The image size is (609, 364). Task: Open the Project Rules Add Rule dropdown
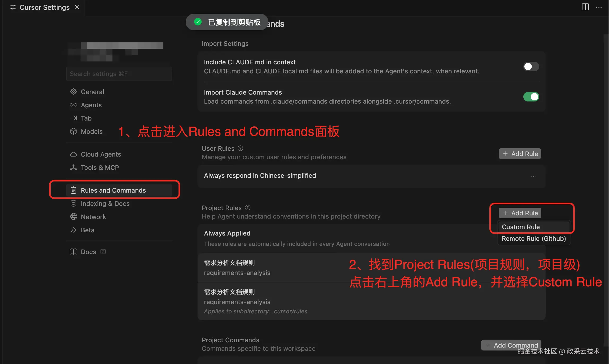[x=520, y=213]
